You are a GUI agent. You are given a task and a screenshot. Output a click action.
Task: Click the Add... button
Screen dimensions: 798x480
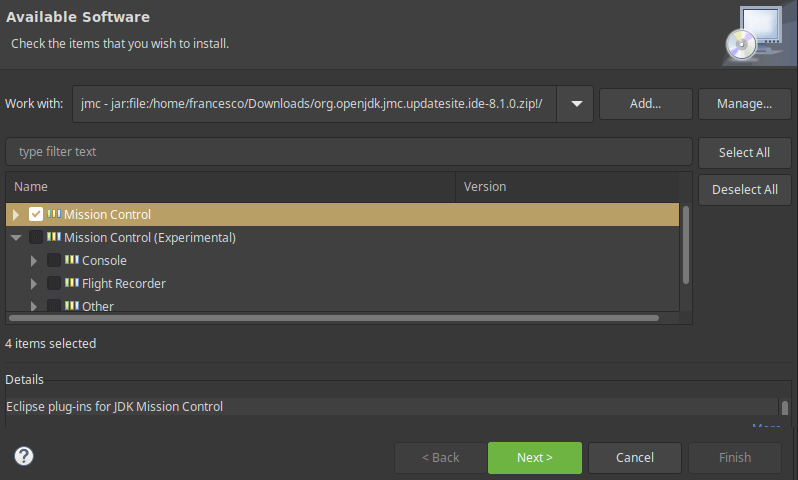click(x=645, y=104)
